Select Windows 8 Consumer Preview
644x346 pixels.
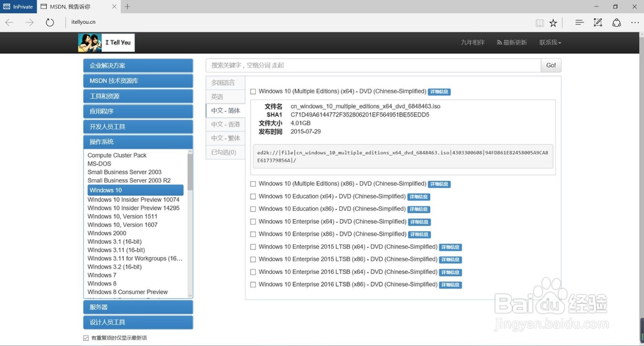coord(128,292)
